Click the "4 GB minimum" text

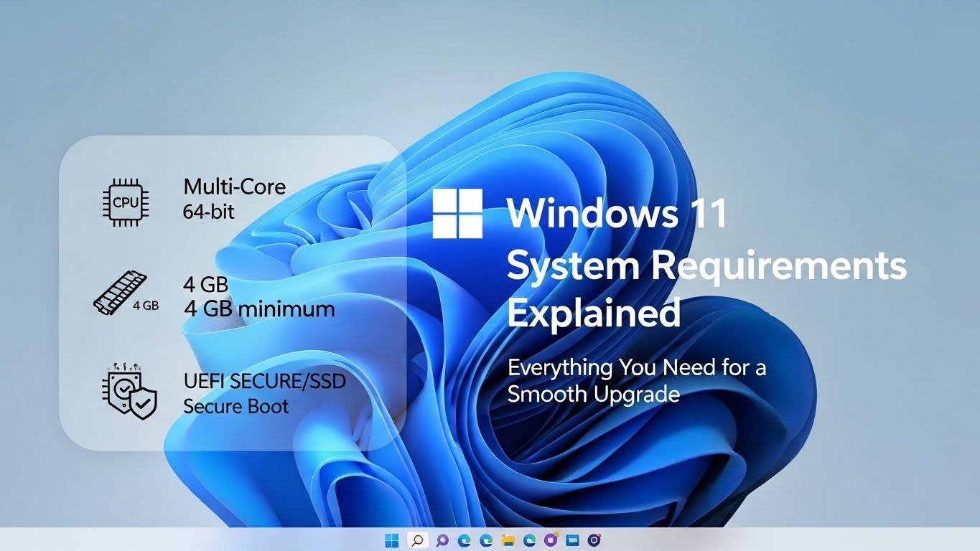[x=259, y=309]
